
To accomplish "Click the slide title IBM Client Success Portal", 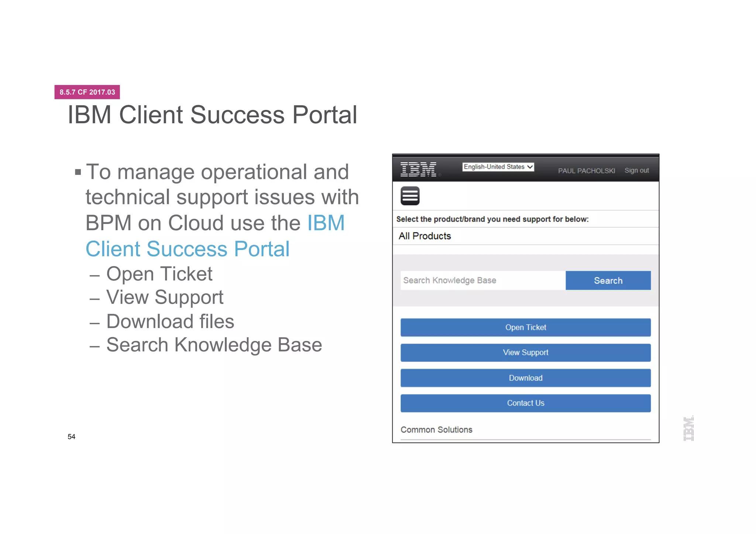I will coord(212,114).
